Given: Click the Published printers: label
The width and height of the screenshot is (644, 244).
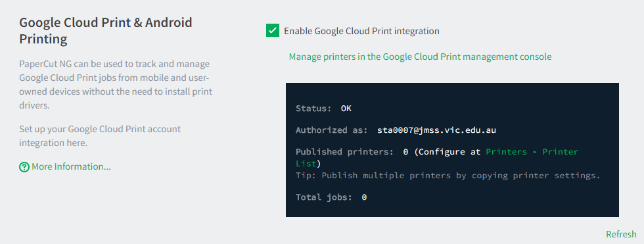Looking at the screenshot, I should click(x=344, y=152).
